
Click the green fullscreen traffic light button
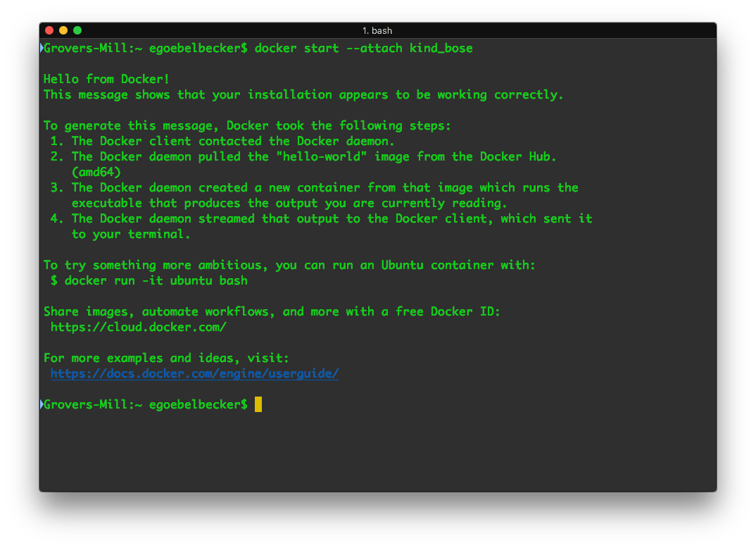pyautogui.click(x=77, y=30)
